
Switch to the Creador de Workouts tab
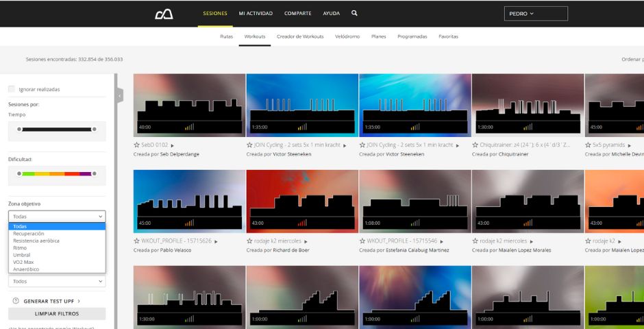pyautogui.click(x=300, y=36)
